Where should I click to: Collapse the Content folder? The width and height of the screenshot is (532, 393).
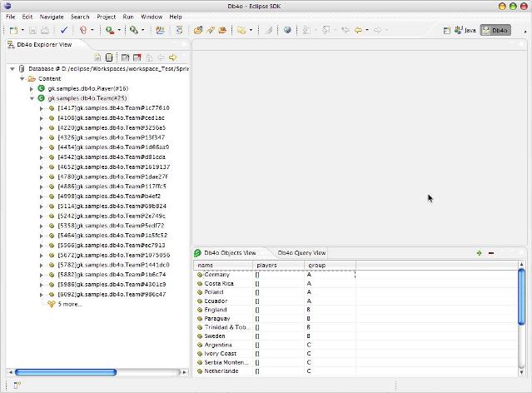point(22,78)
